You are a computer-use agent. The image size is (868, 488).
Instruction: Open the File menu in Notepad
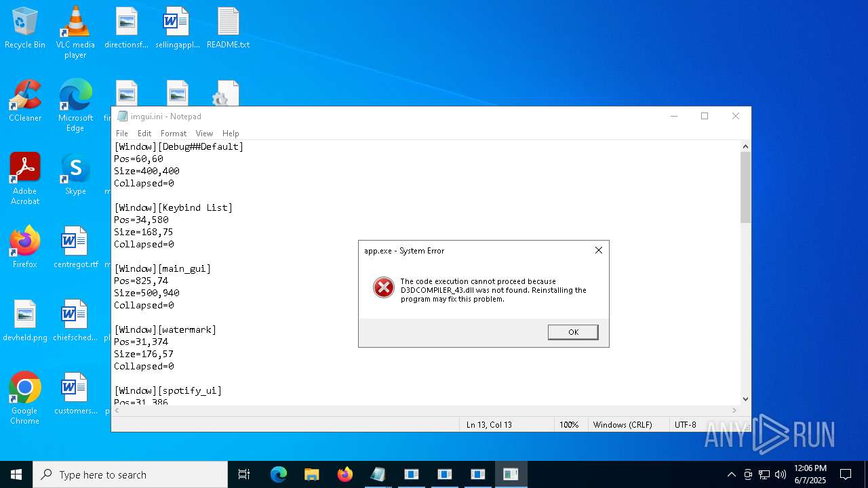click(x=122, y=134)
